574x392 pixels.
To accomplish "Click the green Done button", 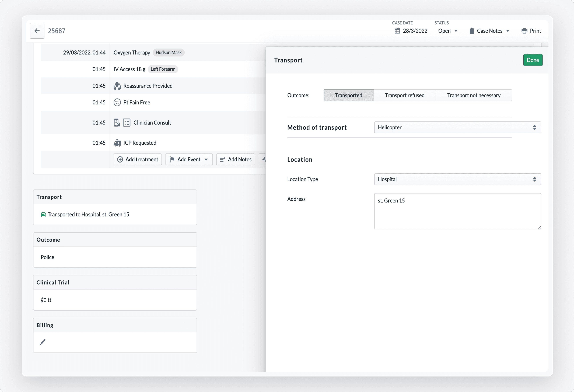I will coord(533,60).
